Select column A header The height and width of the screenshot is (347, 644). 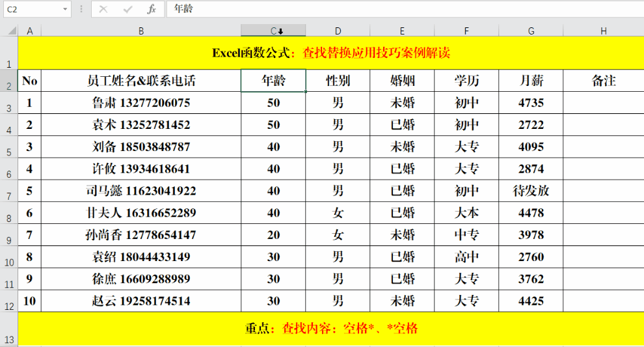29,31
